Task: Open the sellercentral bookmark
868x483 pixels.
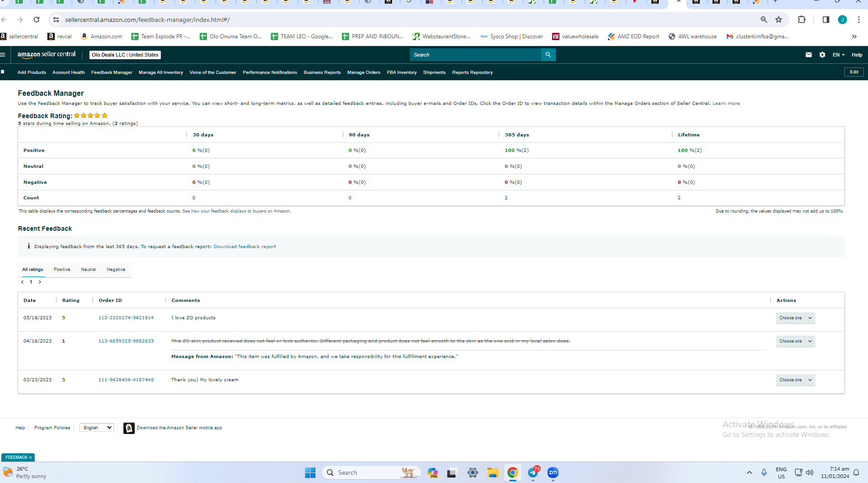Action: click(x=19, y=36)
